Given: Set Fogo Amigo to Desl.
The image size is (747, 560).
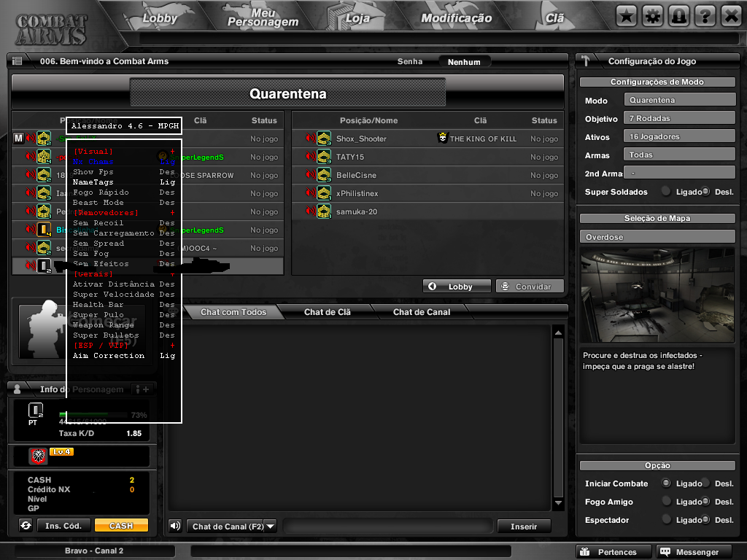Looking at the screenshot, I should coord(705,501).
